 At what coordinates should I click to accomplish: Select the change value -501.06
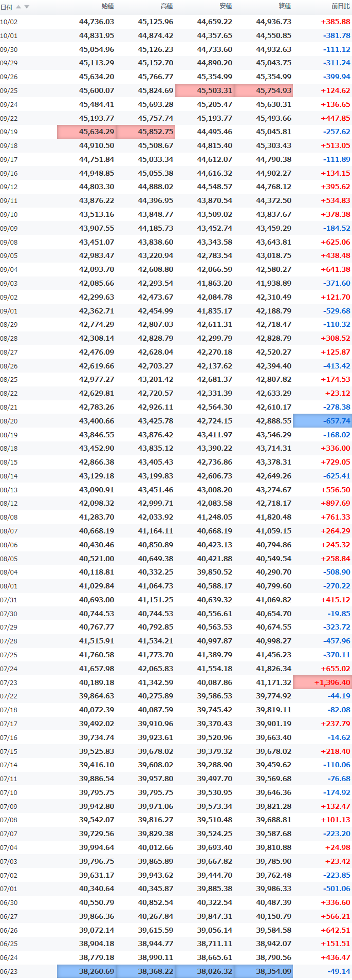click(x=337, y=889)
